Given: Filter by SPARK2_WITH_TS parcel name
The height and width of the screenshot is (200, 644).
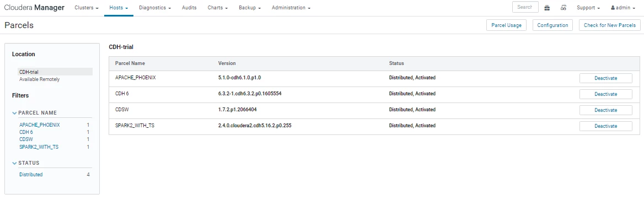Looking at the screenshot, I should pyautogui.click(x=39, y=147).
